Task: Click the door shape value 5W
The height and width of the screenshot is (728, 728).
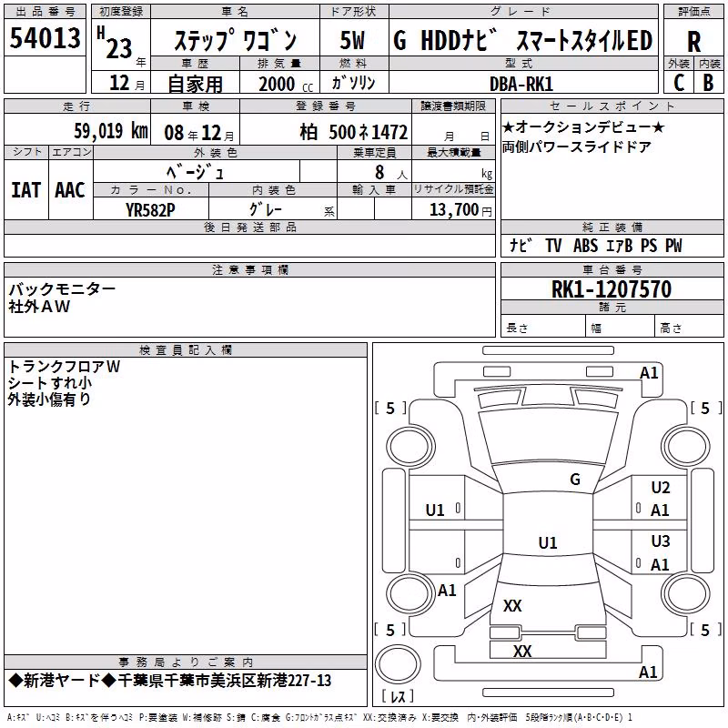Action: [352, 40]
